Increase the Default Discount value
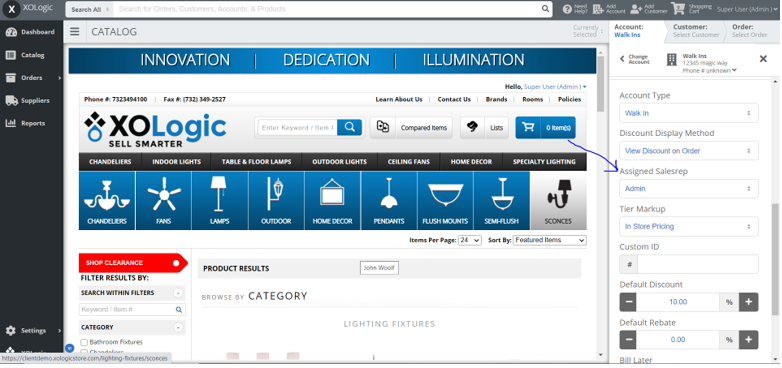This screenshot has width=782, height=368. [x=749, y=302]
